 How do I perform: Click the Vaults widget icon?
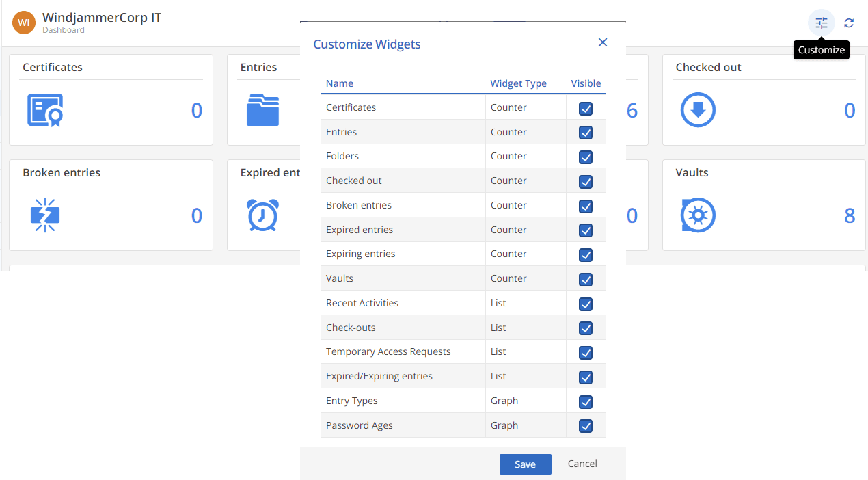(698, 215)
